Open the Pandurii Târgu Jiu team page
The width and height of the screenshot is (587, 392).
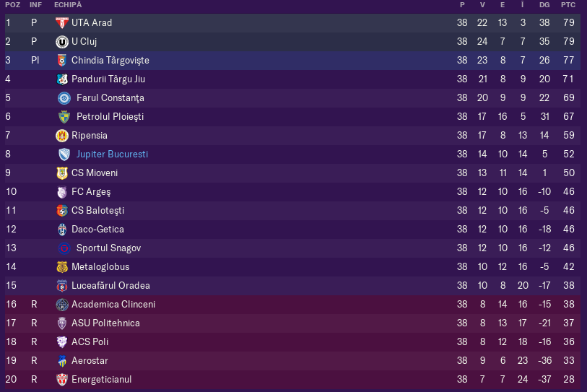[x=108, y=79]
